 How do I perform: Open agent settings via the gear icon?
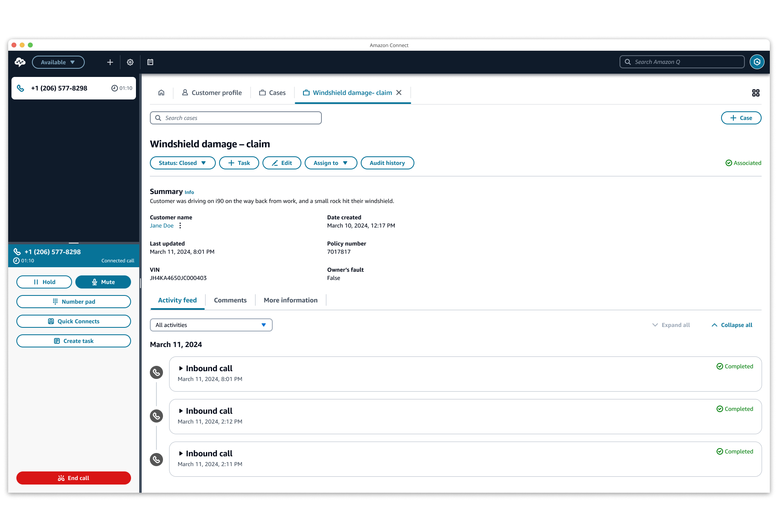(130, 62)
